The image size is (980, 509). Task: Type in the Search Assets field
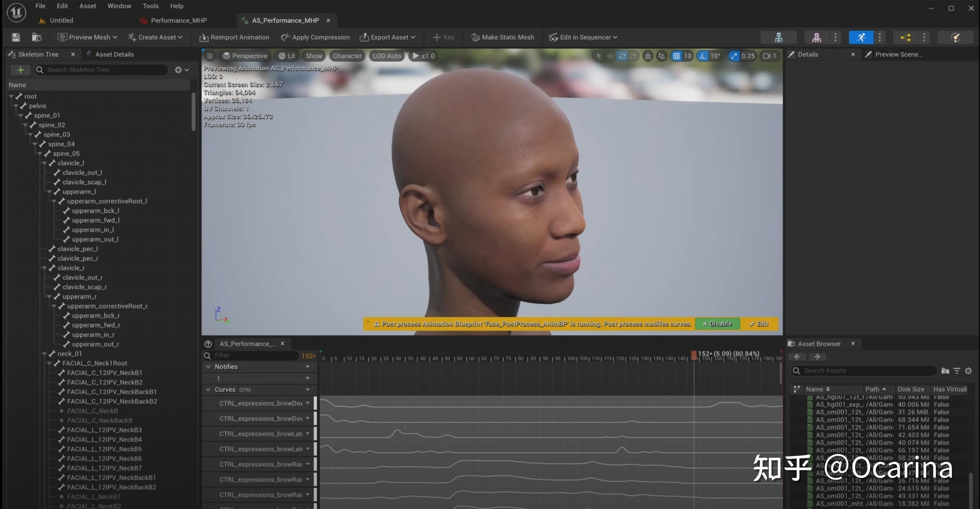[864, 370]
